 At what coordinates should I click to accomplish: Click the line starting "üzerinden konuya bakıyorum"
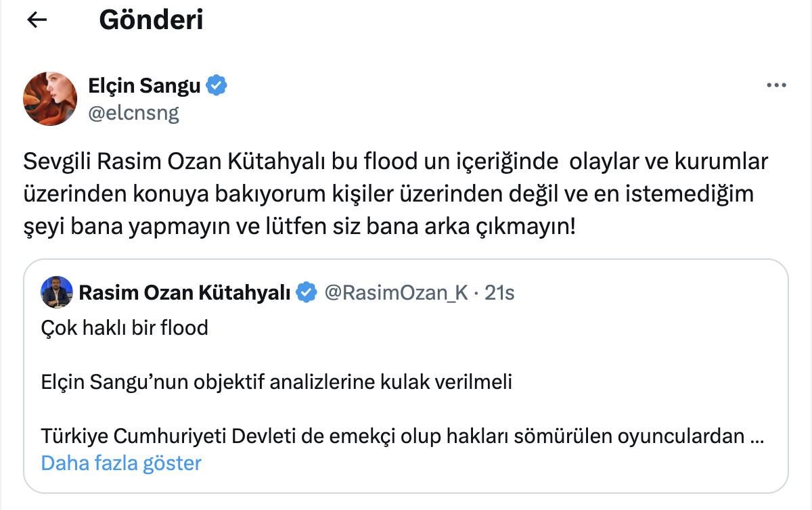pos(388,195)
